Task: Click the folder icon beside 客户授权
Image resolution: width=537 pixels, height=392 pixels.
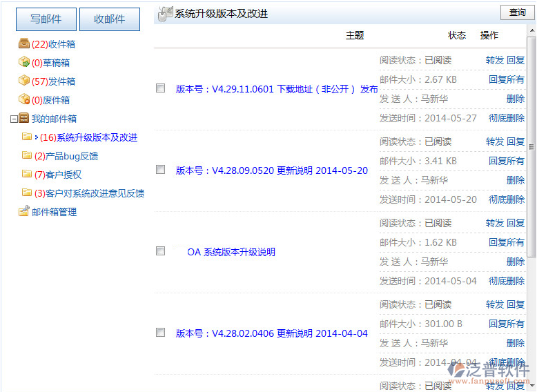Action: point(27,175)
